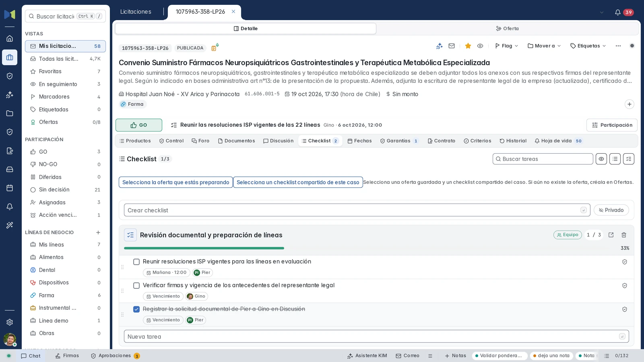Open Chat in the bottom bar

point(31,356)
